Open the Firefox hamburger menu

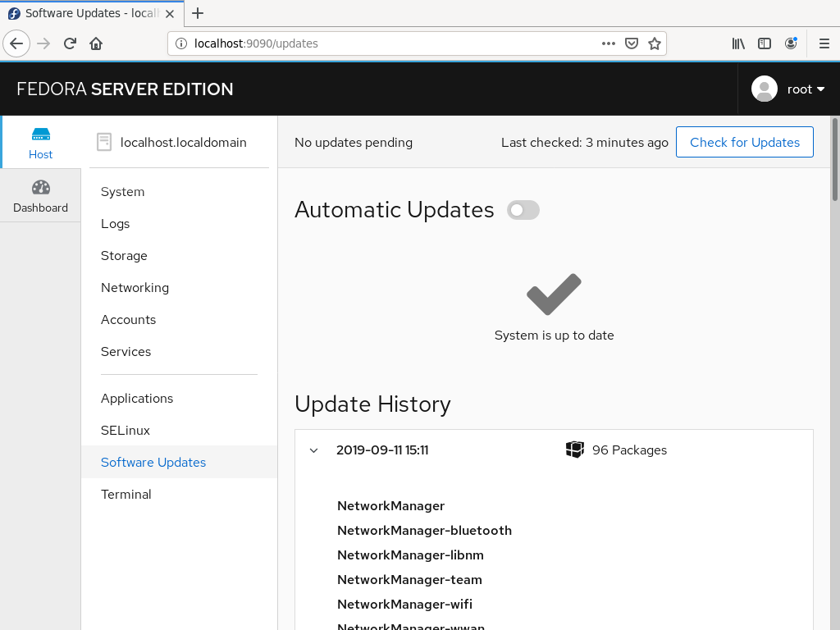[824, 43]
